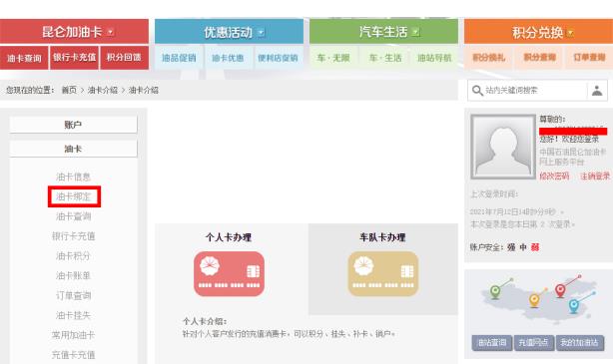Open the 汽车生活 main menu
The image size is (613, 364).
pos(384,31)
